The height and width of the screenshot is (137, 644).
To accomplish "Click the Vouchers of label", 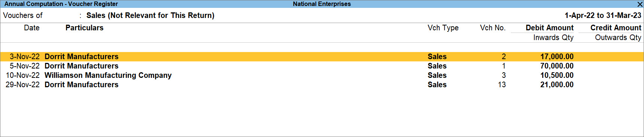I will (23, 15).
